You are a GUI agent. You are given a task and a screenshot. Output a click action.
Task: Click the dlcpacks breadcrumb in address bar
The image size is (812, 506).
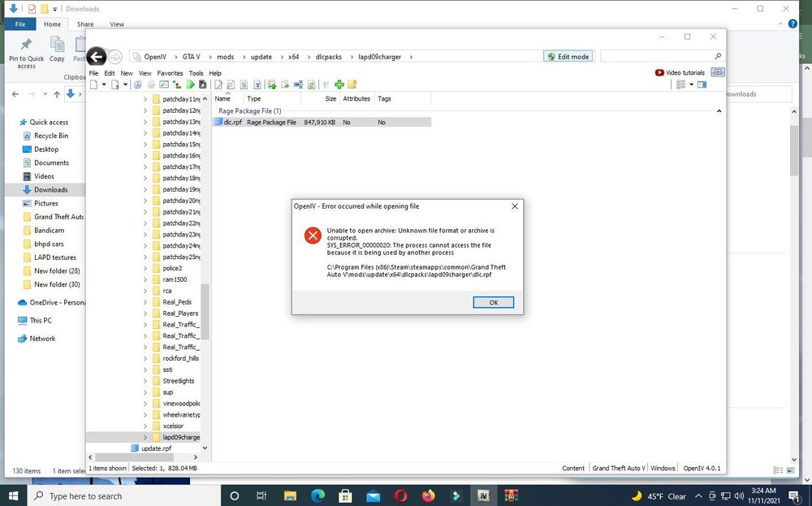pos(329,57)
